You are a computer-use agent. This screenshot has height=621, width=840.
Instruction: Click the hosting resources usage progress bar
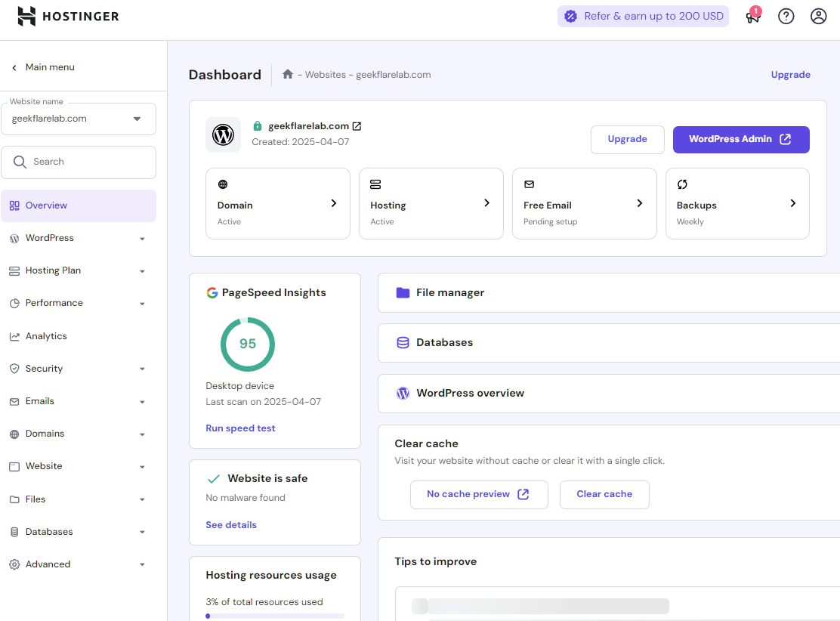[274, 616]
